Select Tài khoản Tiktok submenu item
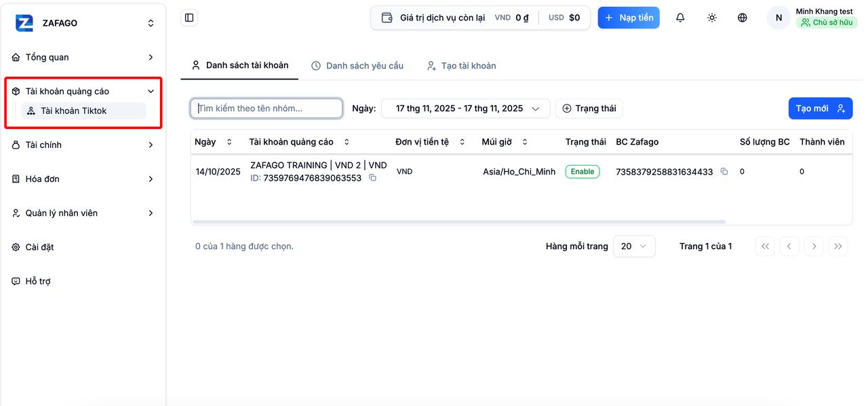 tap(83, 111)
